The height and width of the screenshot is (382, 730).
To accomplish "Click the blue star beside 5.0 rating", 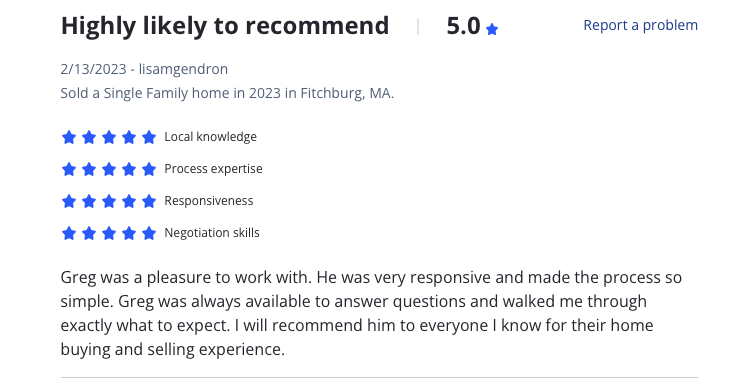I will coord(492,30).
